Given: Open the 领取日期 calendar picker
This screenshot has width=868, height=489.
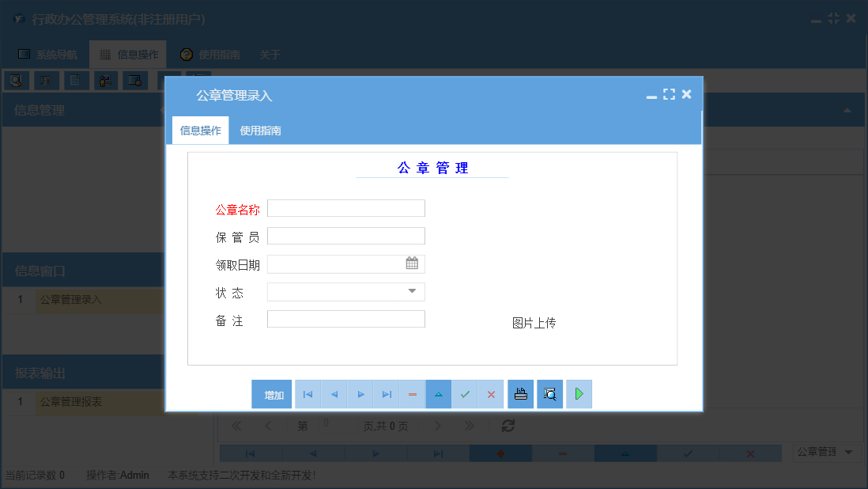Looking at the screenshot, I should [411, 263].
